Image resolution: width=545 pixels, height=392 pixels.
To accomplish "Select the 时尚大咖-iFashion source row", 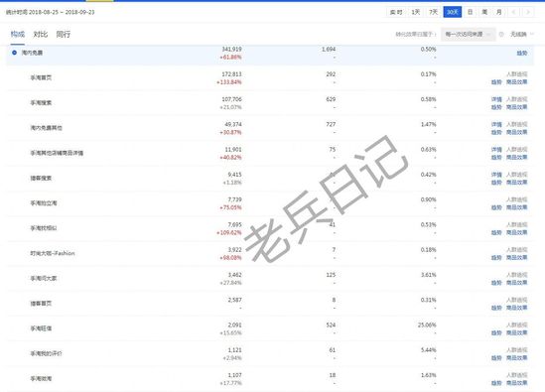I will pyautogui.click(x=270, y=254).
